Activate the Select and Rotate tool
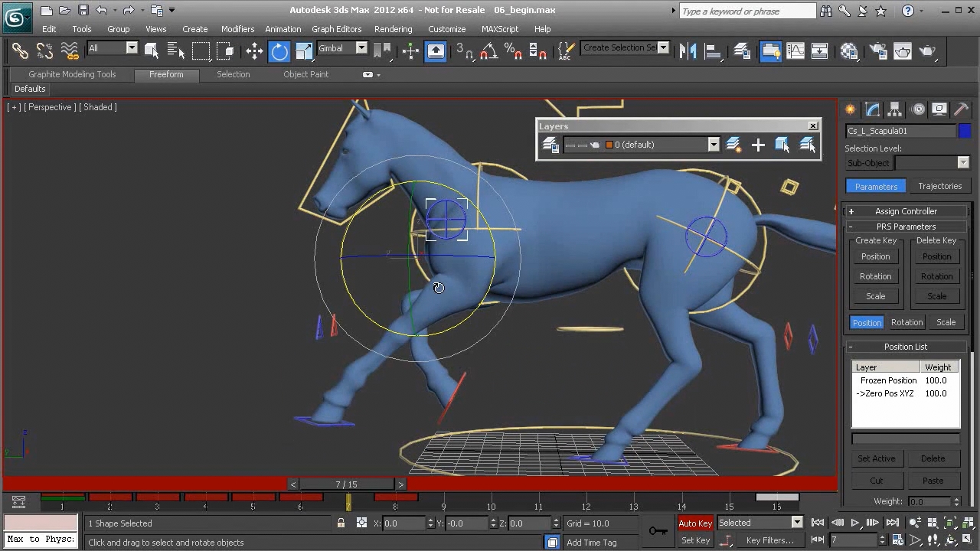The width and height of the screenshot is (980, 551). pyautogui.click(x=279, y=51)
